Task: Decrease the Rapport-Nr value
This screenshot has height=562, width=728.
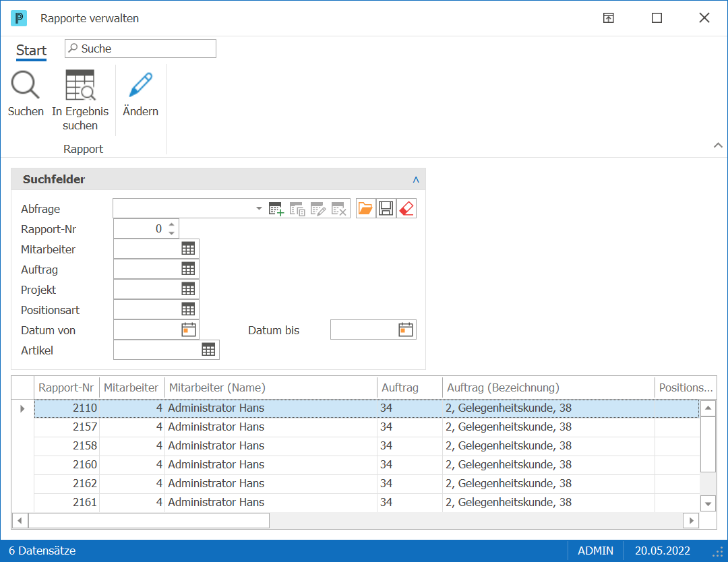Action: [x=172, y=233]
